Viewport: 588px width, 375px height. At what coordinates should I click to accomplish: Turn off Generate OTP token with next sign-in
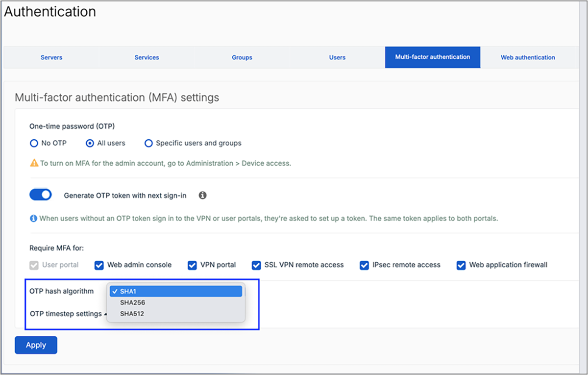pos(40,194)
